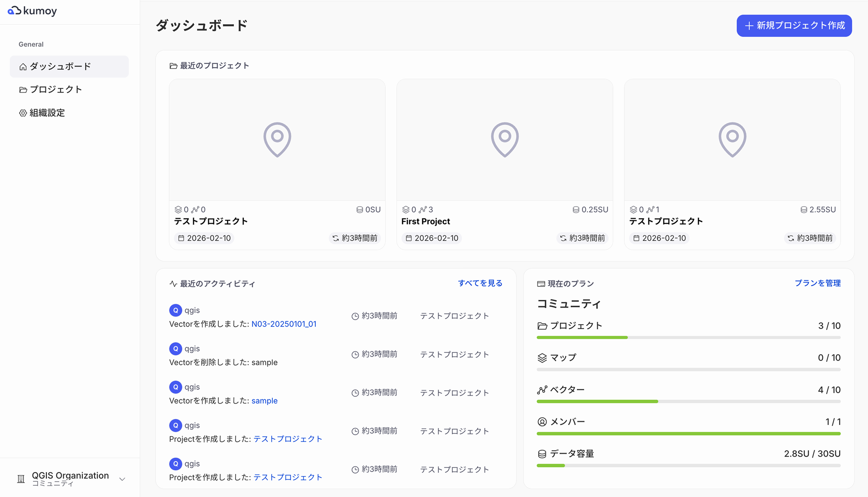Open the N03-20250101_01 vector link
Screen dimensions: 868x497
(x=284, y=324)
